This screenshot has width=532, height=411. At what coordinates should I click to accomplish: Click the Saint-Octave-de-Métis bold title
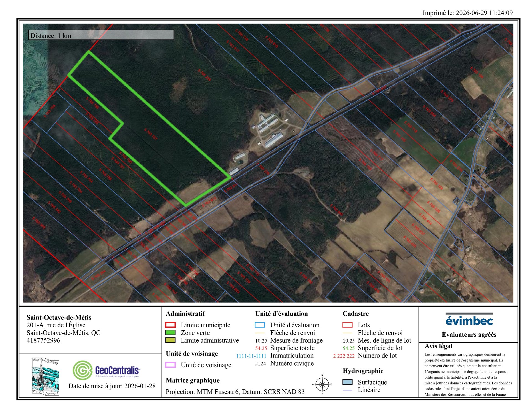pyautogui.click(x=59, y=317)
